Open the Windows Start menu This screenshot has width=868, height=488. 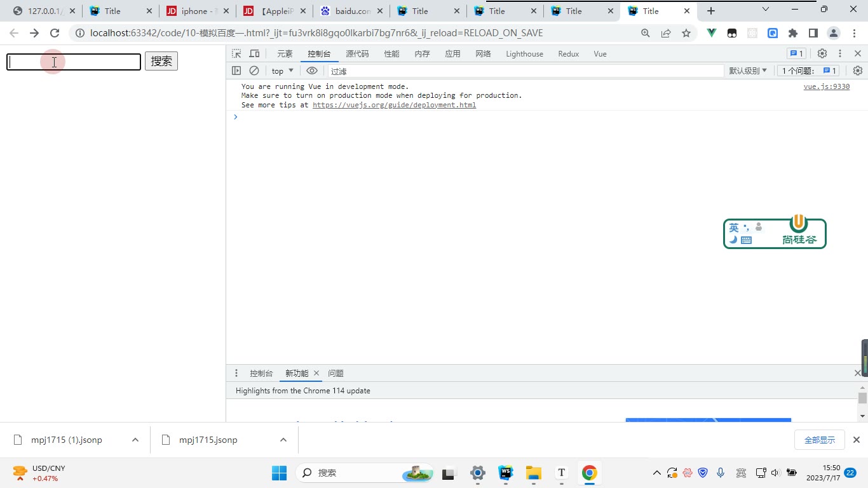tap(280, 473)
